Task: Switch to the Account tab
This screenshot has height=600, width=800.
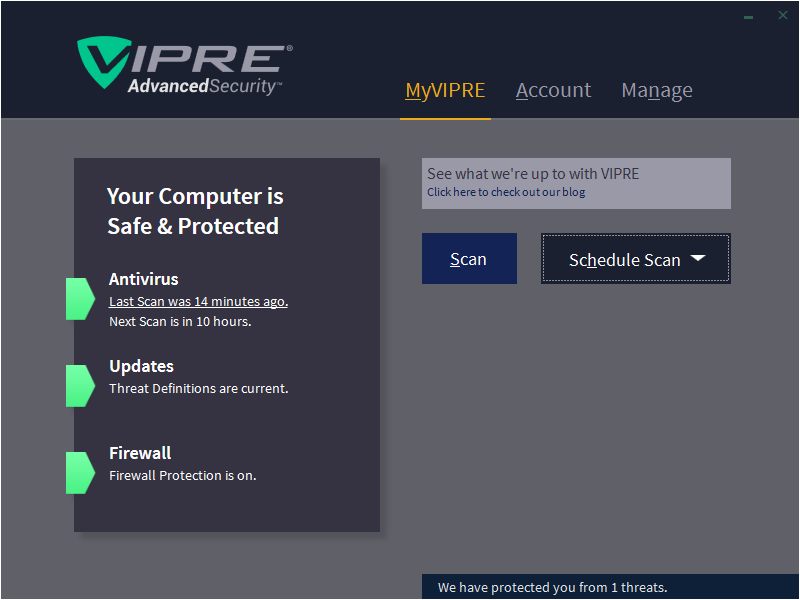Action: 553,90
